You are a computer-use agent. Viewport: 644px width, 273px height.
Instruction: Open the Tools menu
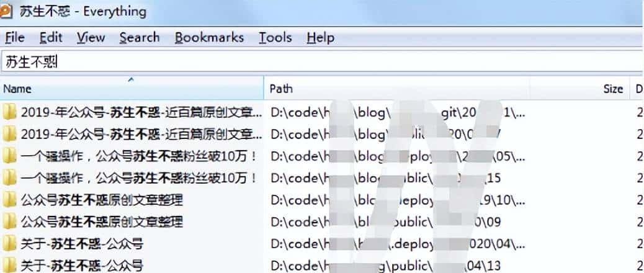(x=275, y=38)
